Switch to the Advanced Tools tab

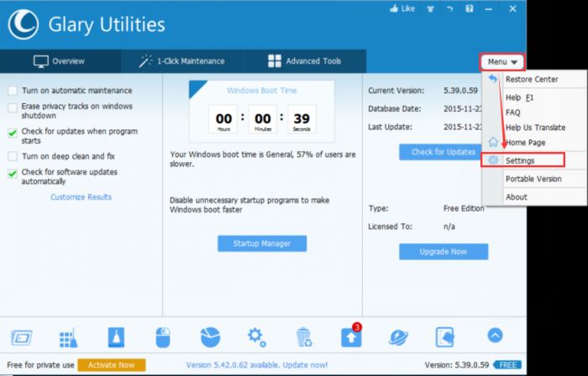pos(304,61)
